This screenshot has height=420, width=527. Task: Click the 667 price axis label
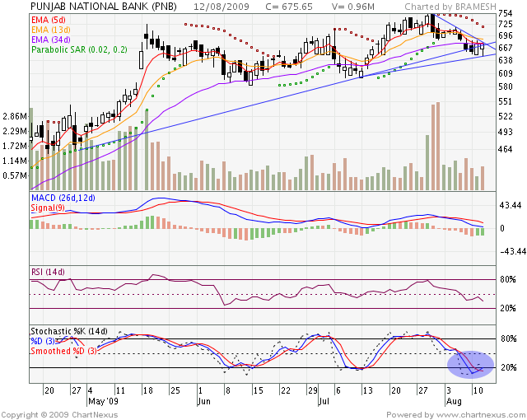click(505, 48)
